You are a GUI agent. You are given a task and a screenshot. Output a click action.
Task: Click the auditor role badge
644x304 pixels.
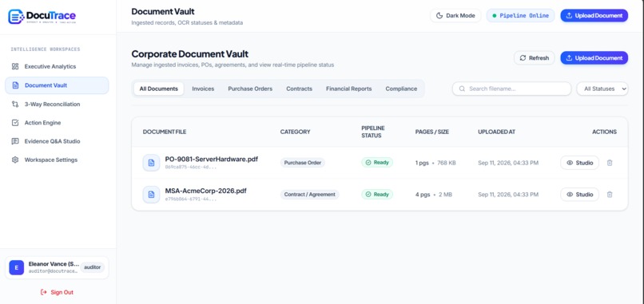[93, 267]
